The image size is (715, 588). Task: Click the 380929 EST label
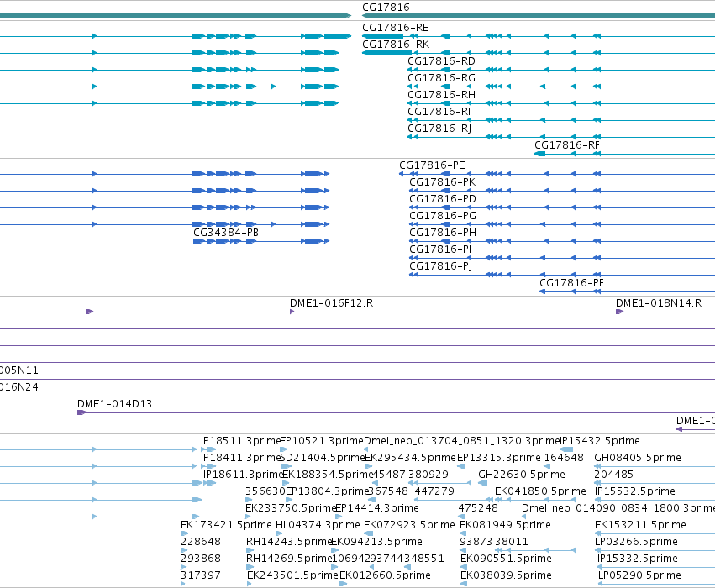pos(428,475)
